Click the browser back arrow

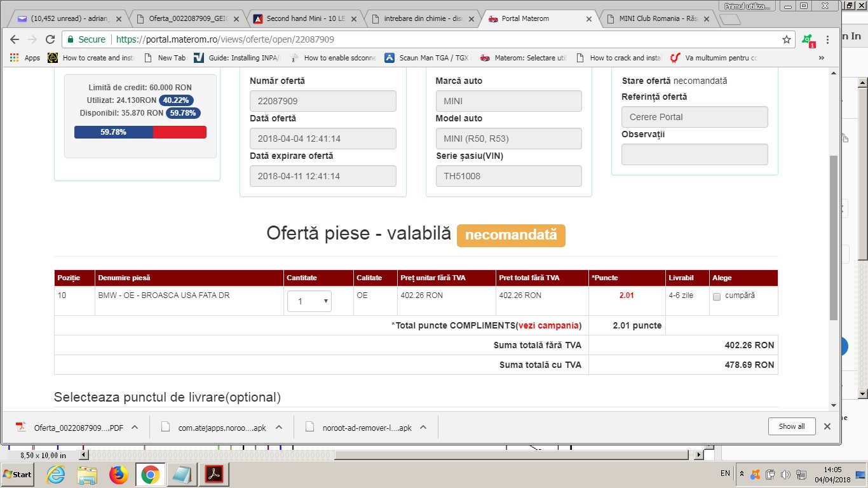coord(15,39)
